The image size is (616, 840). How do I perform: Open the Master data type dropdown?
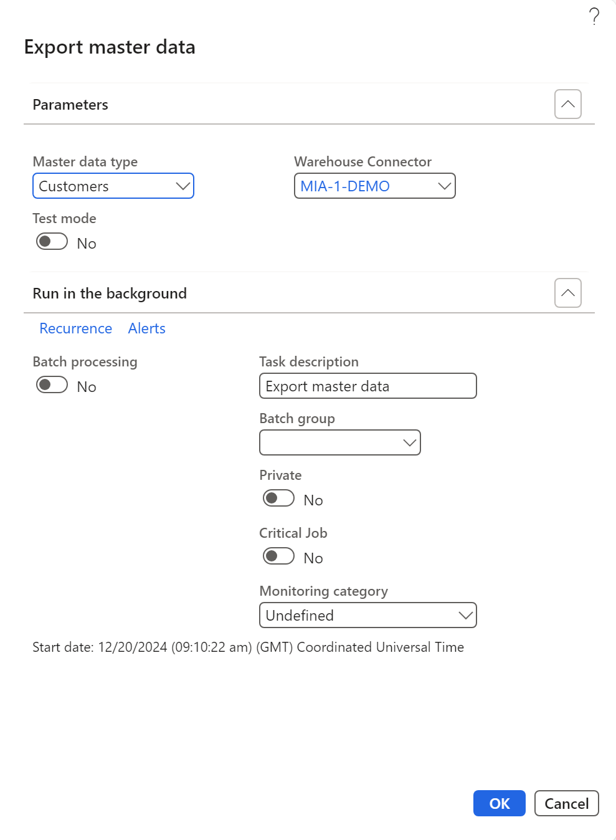[182, 186]
